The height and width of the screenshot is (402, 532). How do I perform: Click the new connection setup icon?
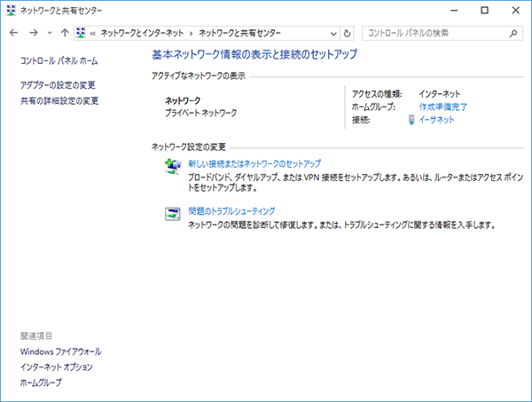pyautogui.click(x=173, y=168)
